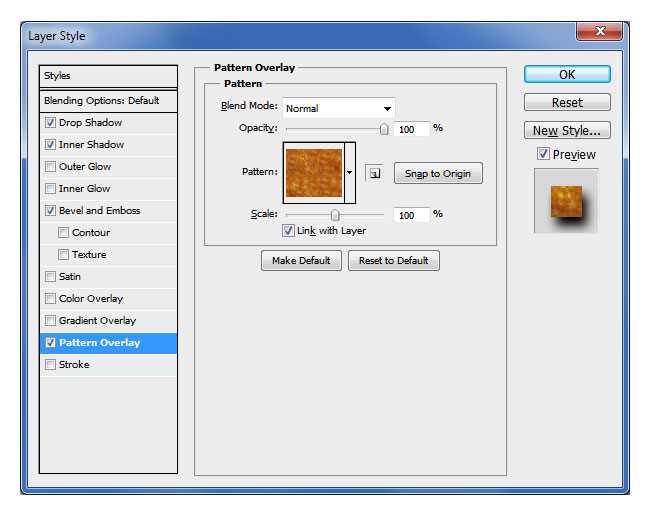Click Snap to Origin button
The image size is (650, 513).
pos(438,173)
